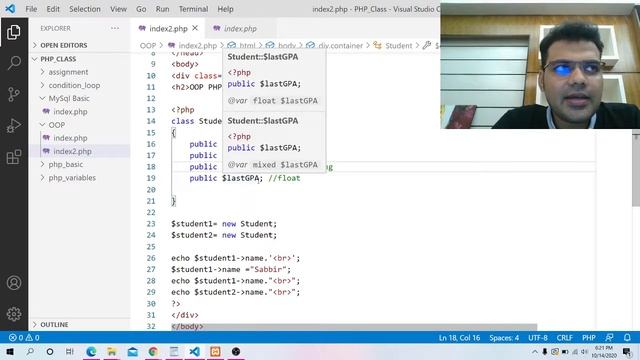
Task: Open the Edit menu
Action: (x=53, y=9)
